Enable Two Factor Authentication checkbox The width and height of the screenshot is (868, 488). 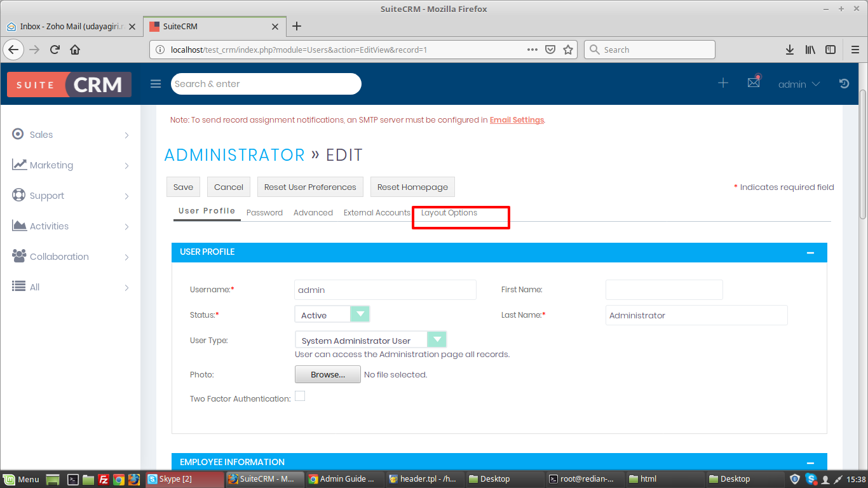300,396
